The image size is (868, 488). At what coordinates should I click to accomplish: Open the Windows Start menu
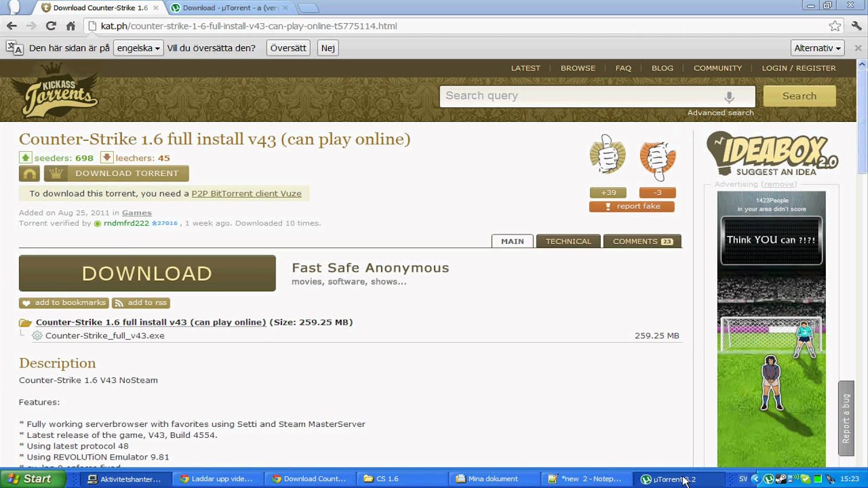33,479
